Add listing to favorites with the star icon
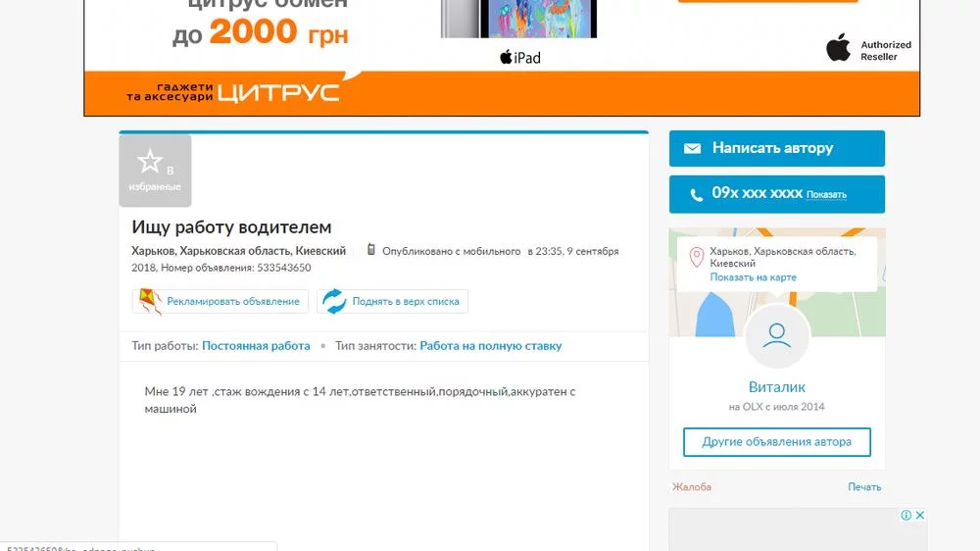Screen dimensions: 980x551 tap(155, 171)
